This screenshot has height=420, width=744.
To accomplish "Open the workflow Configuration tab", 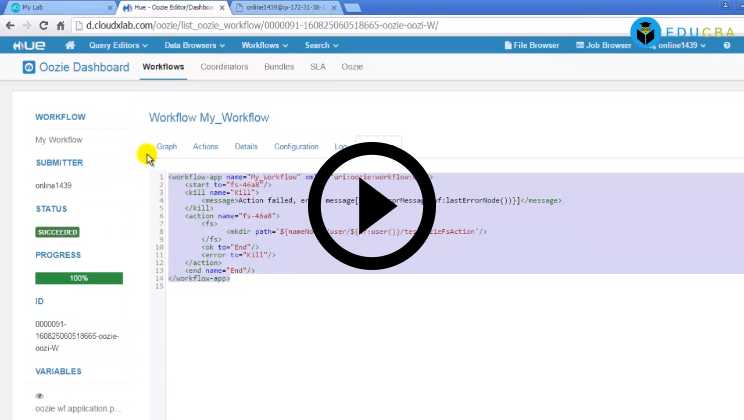I will pyautogui.click(x=296, y=147).
